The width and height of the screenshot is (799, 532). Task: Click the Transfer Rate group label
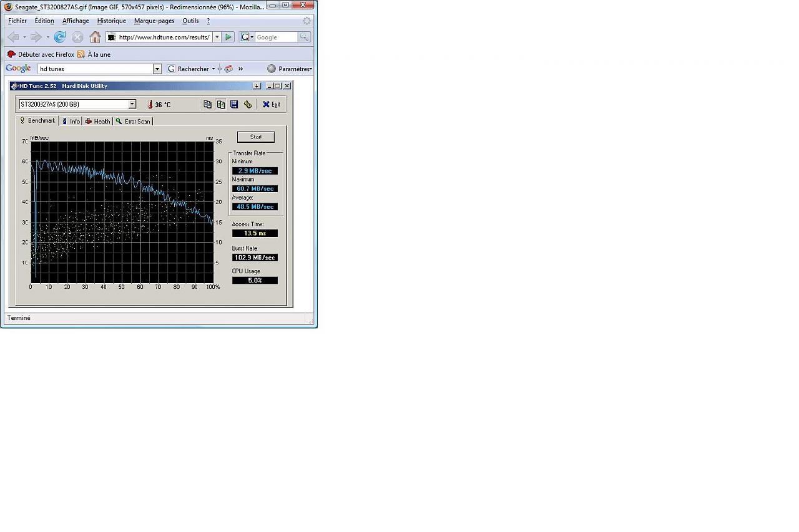[250, 153]
